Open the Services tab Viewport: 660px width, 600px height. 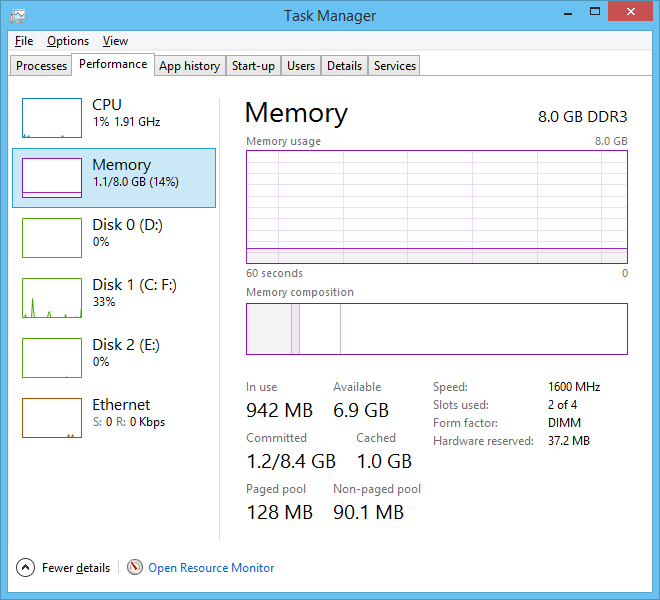[x=395, y=66]
